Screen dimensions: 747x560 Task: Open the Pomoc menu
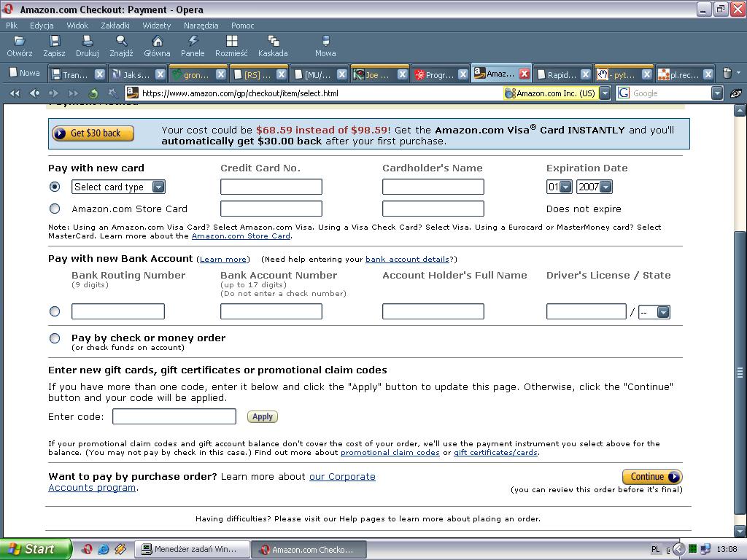(x=242, y=26)
